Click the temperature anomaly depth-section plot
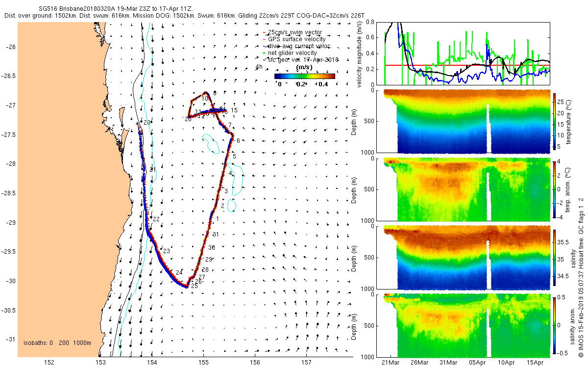This screenshot has height=368, width=588. tap(466, 189)
